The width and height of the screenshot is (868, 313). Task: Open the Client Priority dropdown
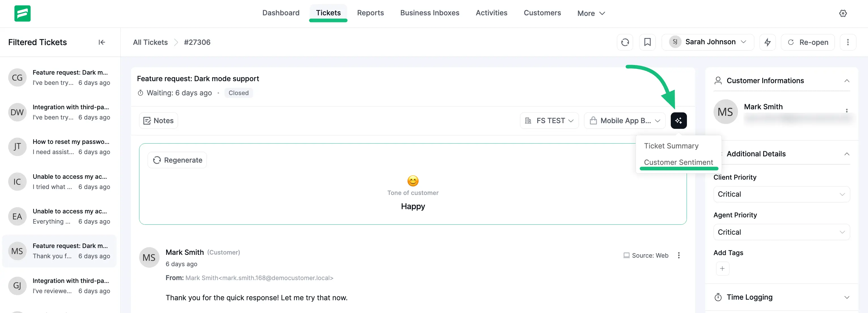781,194
